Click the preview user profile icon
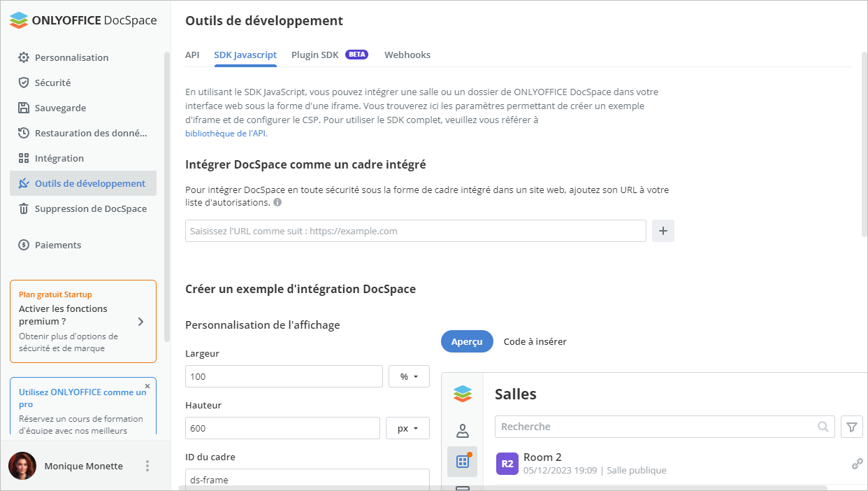Image resolution: width=868 pixels, height=491 pixels. (462, 431)
